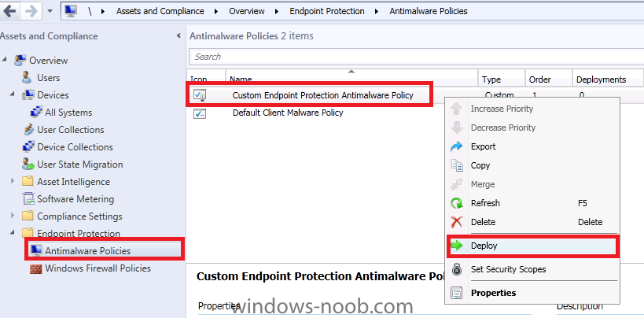Image resolution: width=644 pixels, height=318 pixels.
Task: Click the Default Client Malware Policy icon
Action: pos(200,113)
